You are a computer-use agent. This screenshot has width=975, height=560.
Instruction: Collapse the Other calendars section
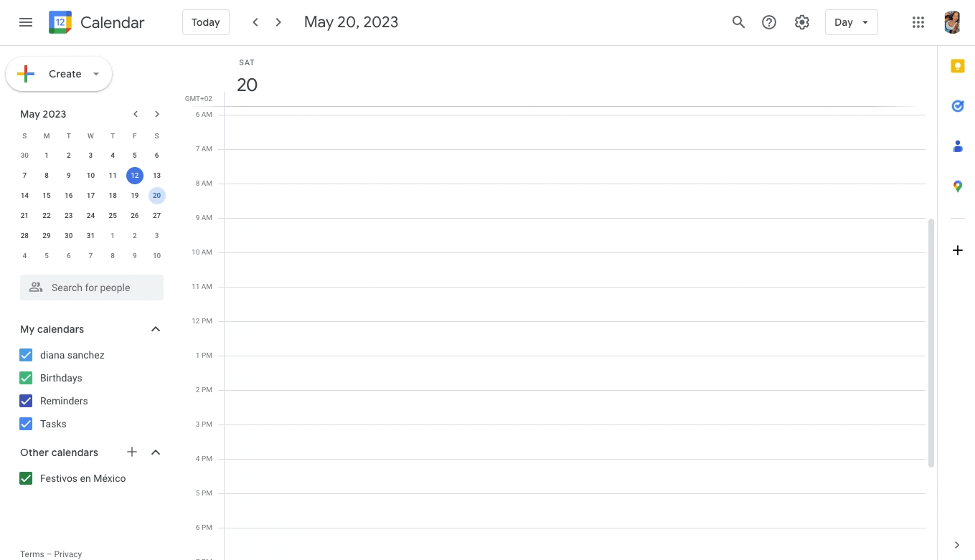156,452
